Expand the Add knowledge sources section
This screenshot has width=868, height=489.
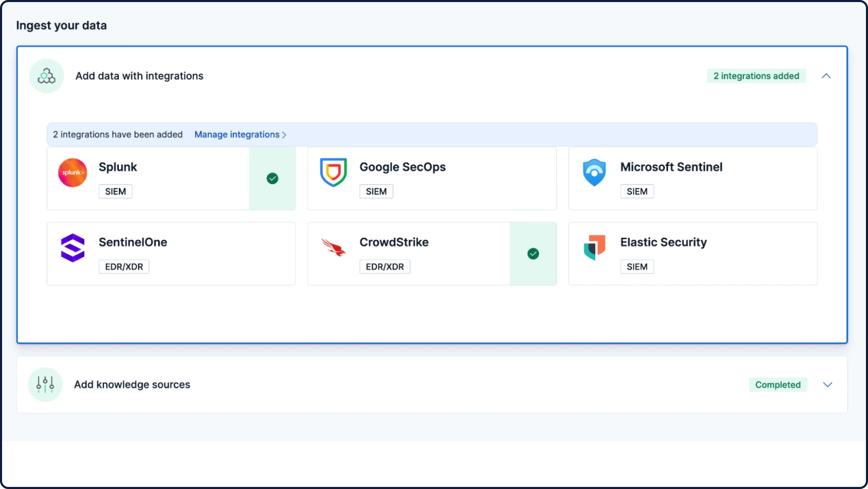pyautogui.click(x=828, y=385)
